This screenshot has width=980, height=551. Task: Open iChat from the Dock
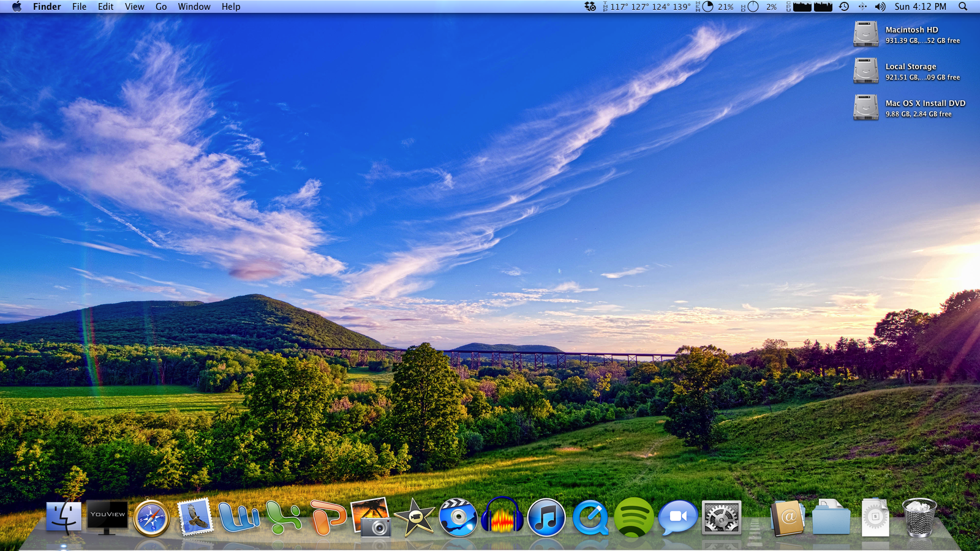point(678,518)
